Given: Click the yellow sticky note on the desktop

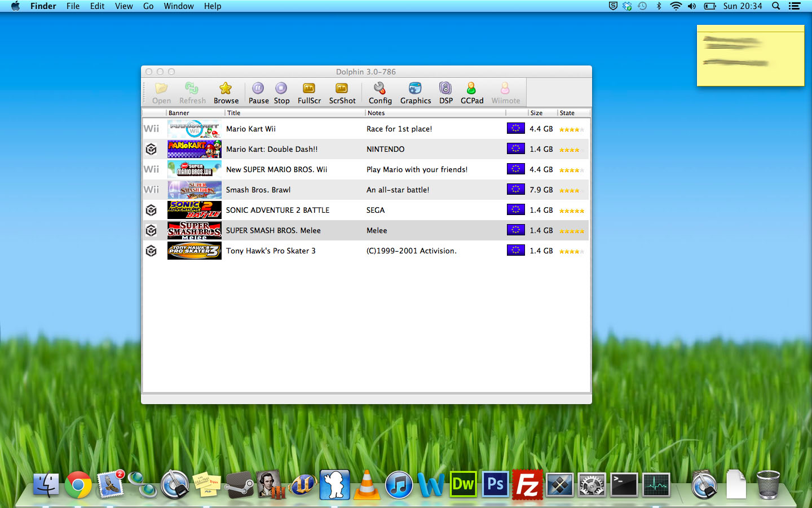Looking at the screenshot, I should pyautogui.click(x=751, y=55).
